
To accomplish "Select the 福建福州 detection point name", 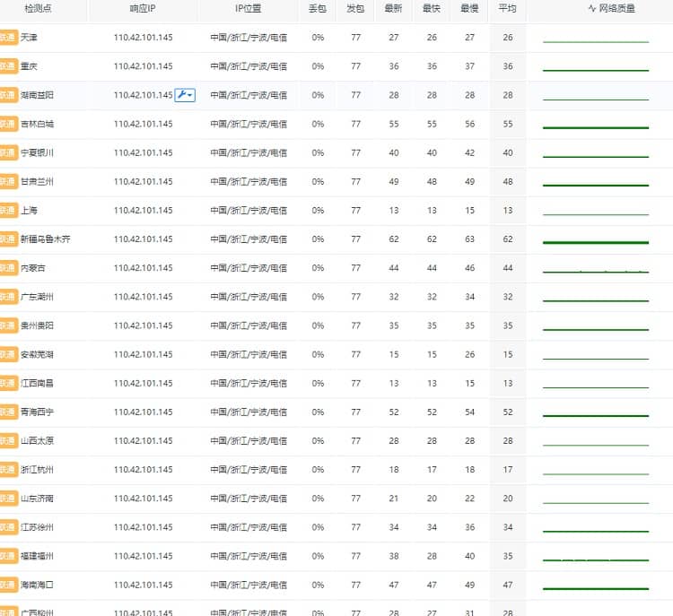I will click(x=37, y=556).
